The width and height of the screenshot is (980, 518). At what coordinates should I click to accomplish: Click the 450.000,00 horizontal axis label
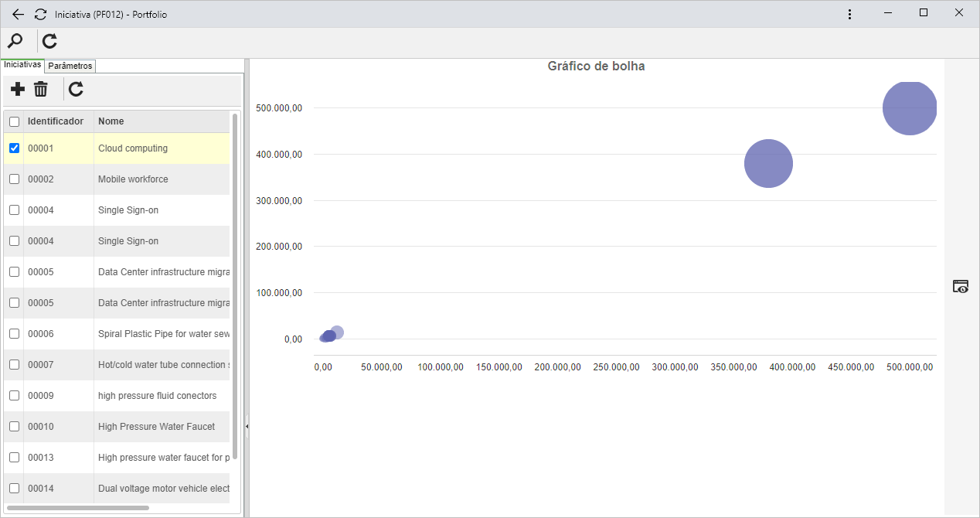851,367
